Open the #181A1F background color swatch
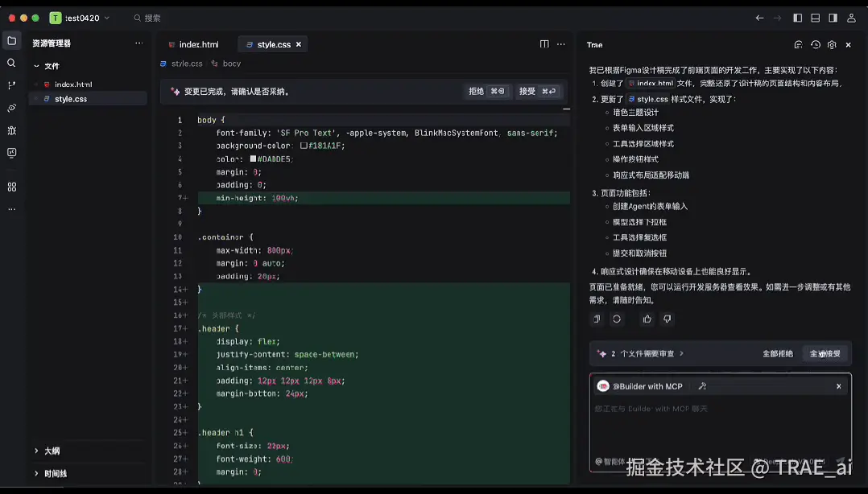The width and height of the screenshot is (868, 494). (304, 146)
